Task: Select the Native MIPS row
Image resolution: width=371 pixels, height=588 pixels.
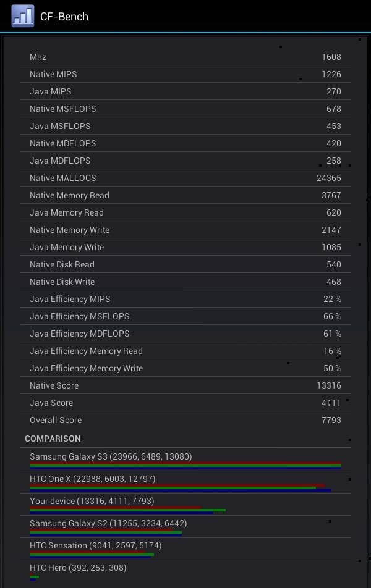Action: 185,74
